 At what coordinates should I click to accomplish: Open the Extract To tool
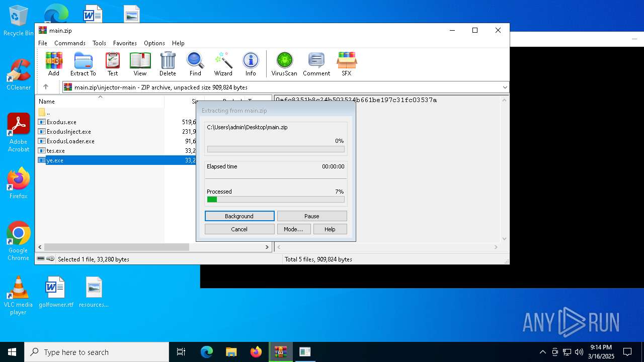click(x=83, y=64)
